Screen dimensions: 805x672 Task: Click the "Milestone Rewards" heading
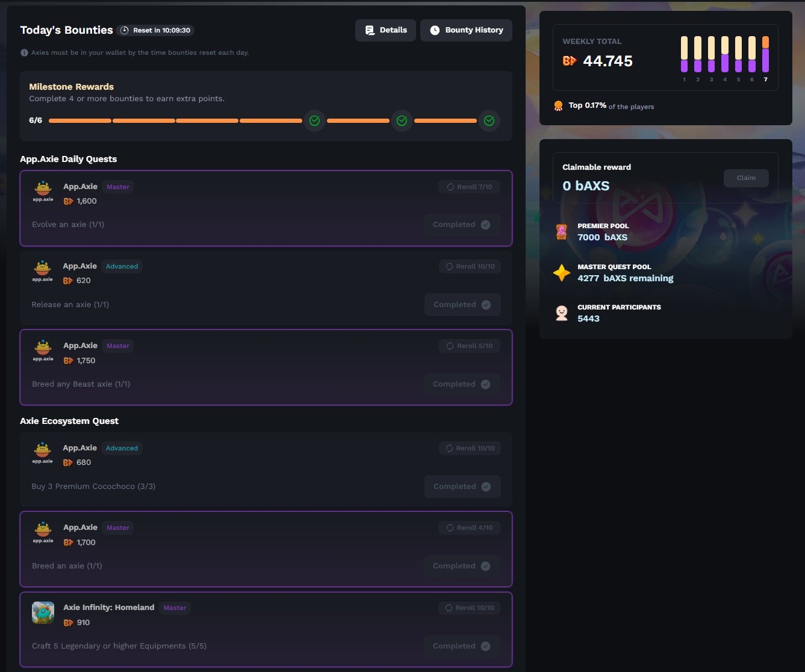point(71,87)
